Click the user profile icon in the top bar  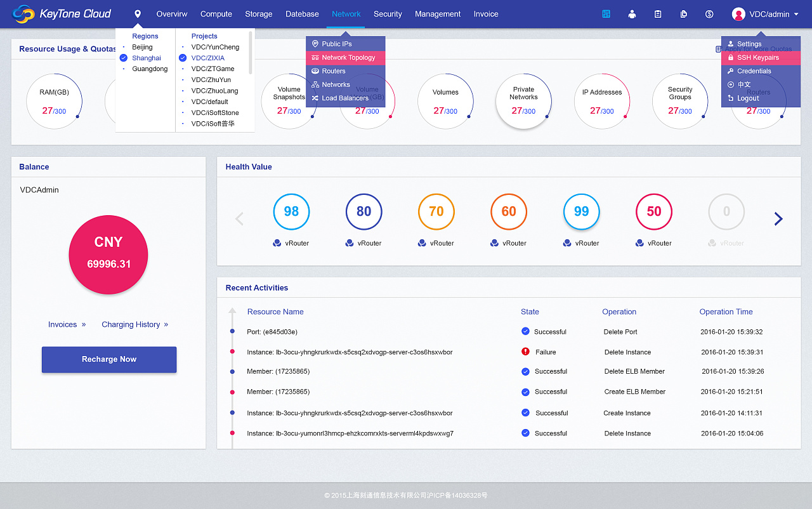point(632,13)
